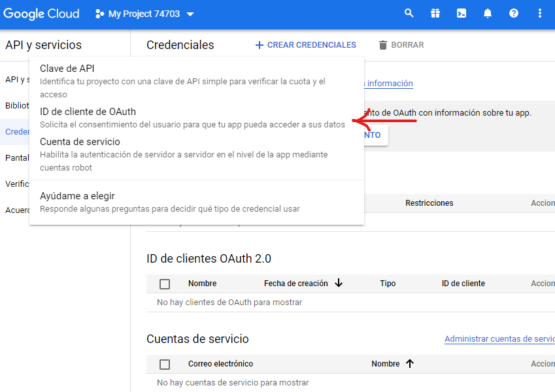Activate Cloud Shell terminal icon
Screen dimensions: 555x392
coord(462,14)
